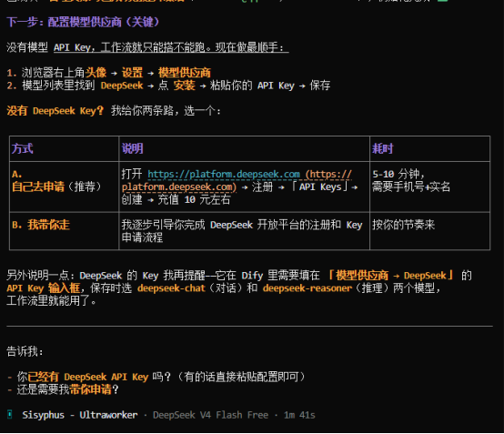504x434 pixels.
Task: Click the highlighted word 安装 in step 2
Action: [184, 86]
